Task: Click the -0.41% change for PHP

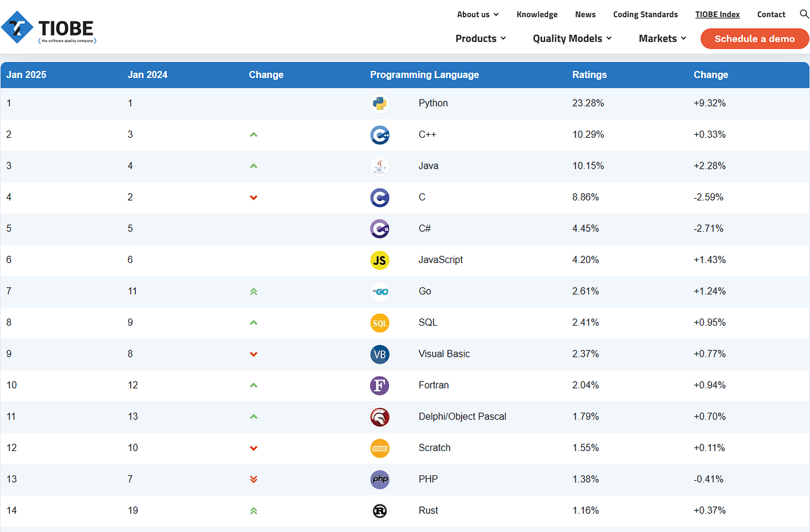Action: (709, 479)
